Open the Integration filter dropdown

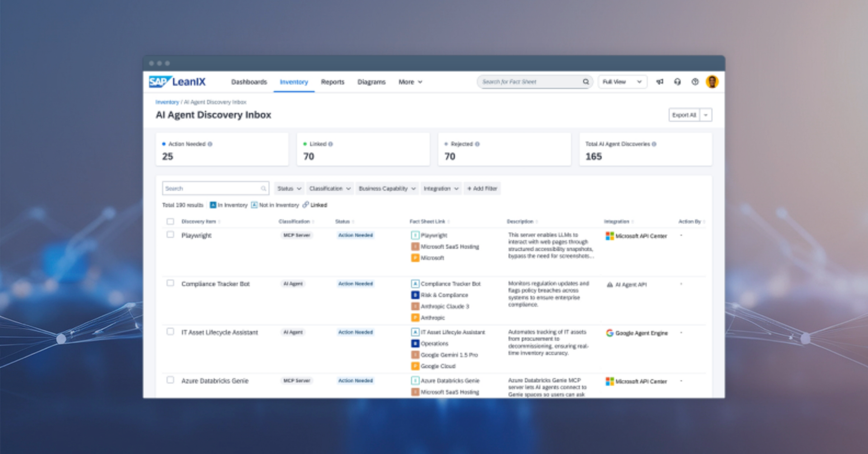(x=441, y=188)
